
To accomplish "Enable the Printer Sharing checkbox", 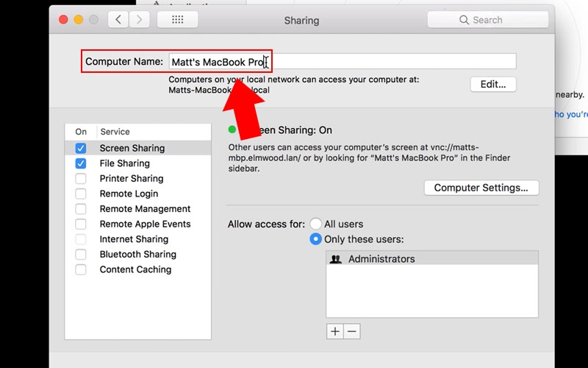I will point(81,178).
